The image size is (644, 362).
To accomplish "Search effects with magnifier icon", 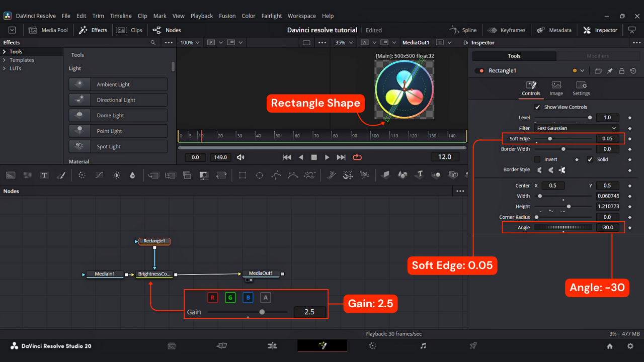I will click(x=153, y=43).
